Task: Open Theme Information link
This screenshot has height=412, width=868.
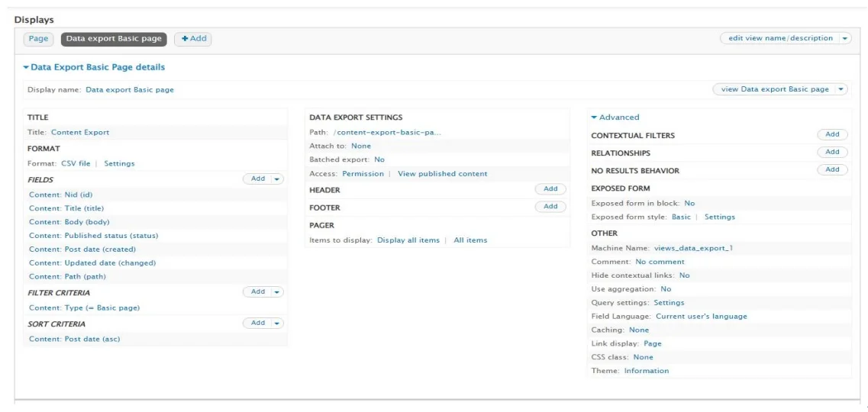Action: pyautogui.click(x=647, y=371)
